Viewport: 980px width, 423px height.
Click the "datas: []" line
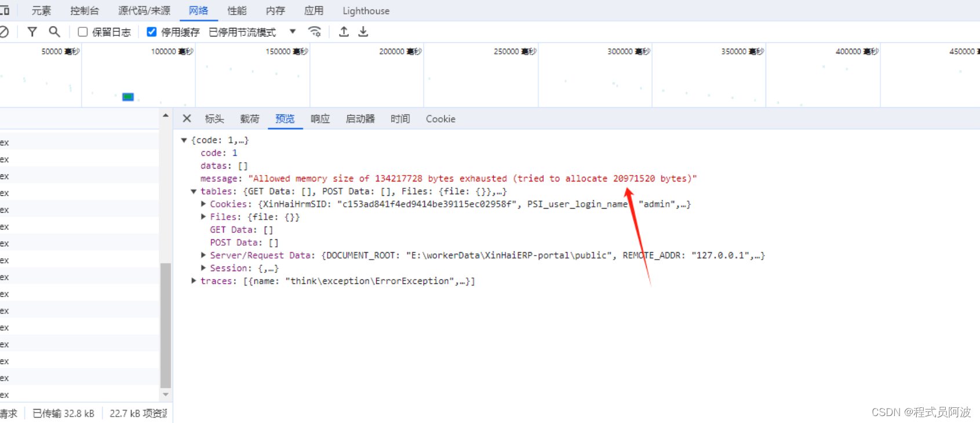[x=224, y=166]
